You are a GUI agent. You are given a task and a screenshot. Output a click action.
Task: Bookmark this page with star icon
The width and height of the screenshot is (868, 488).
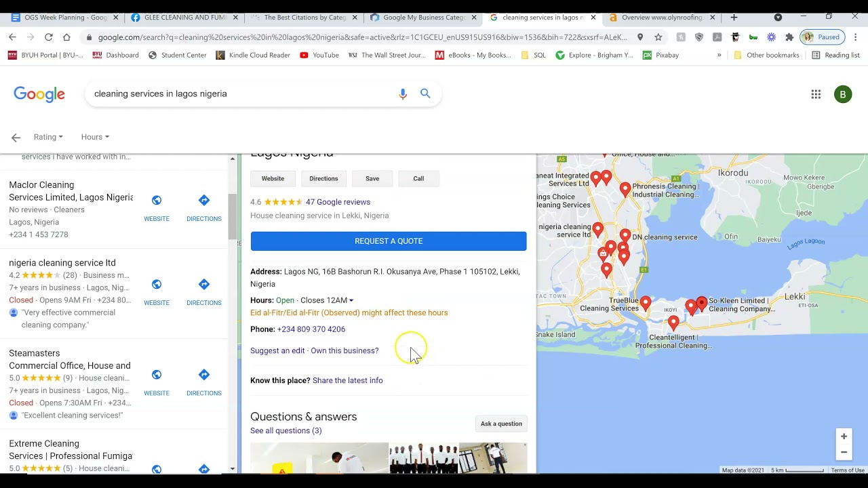658,37
